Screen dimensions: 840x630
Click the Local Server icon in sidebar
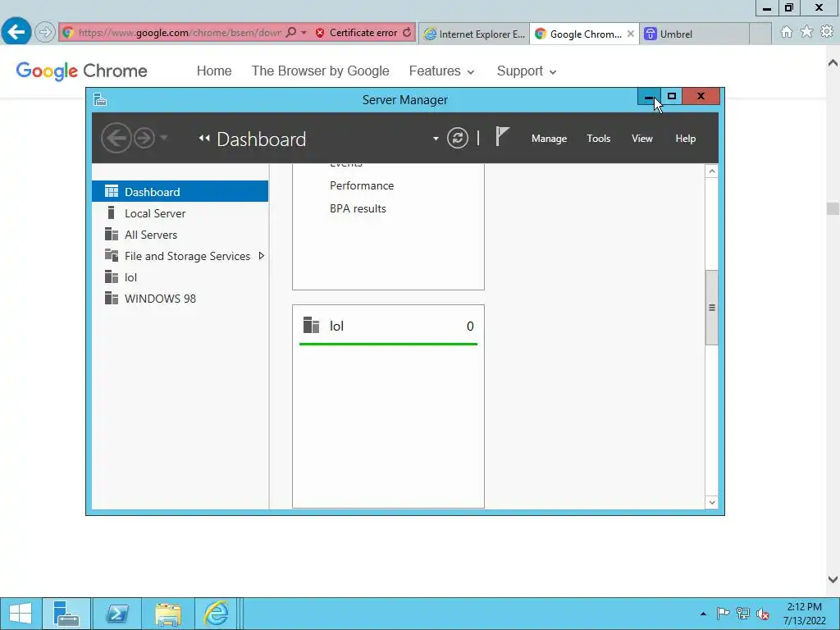[111, 212]
